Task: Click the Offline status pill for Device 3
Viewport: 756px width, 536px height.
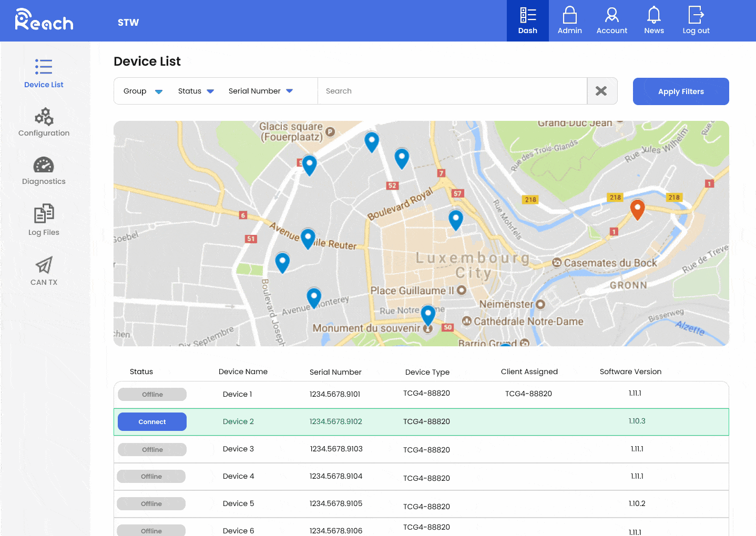Action: (152, 449)
